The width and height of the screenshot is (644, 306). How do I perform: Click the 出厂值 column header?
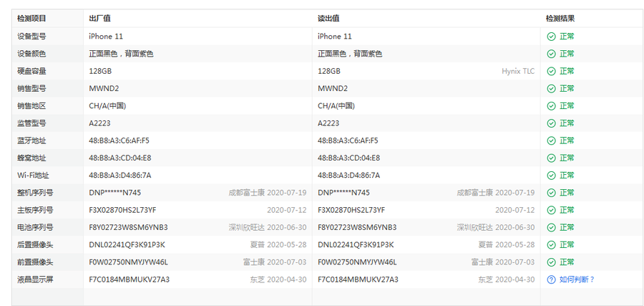click(x=99, y=19)
